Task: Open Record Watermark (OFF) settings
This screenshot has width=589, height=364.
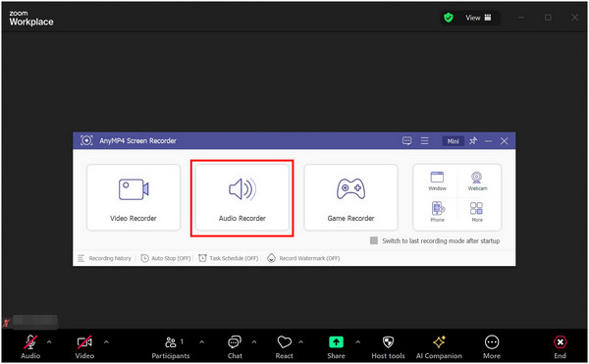Action: 303,258
